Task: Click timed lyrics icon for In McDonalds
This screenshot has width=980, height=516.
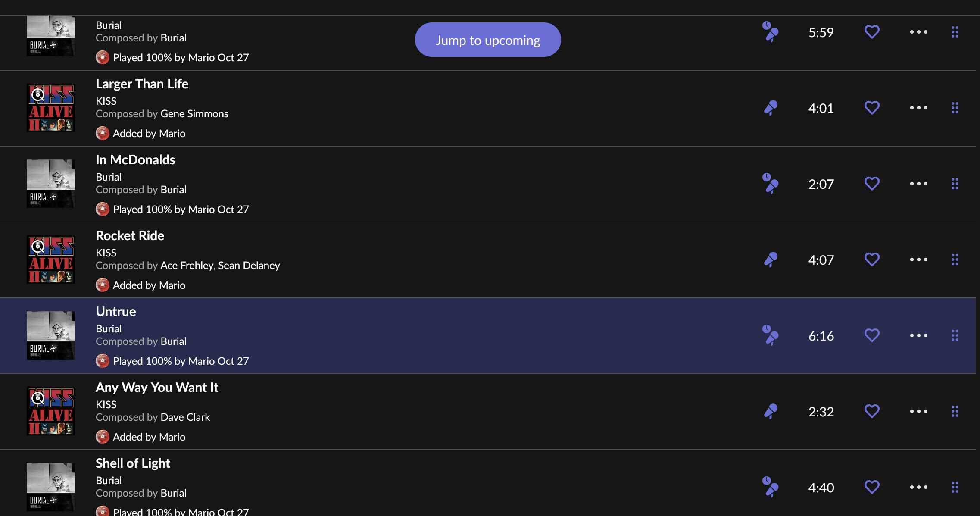Action: coord(770,184)
